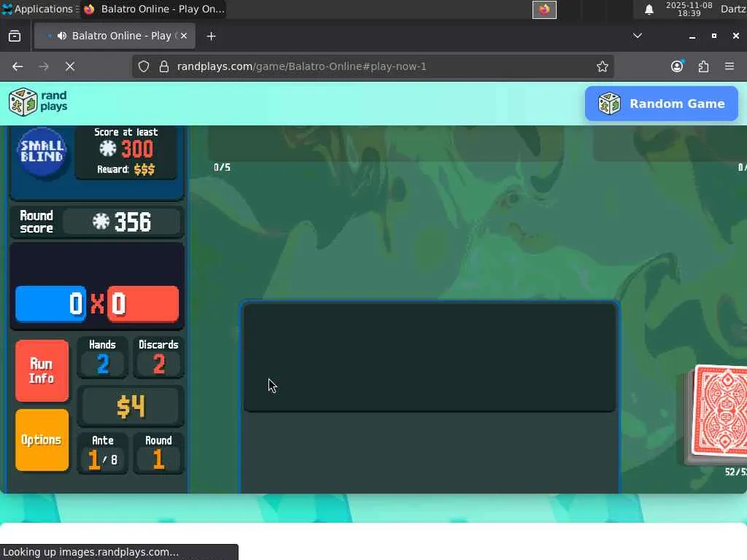The width and height of the screenshot is (747, 560).
Task: Open the Options menu
Action: (x=42, y=440)
